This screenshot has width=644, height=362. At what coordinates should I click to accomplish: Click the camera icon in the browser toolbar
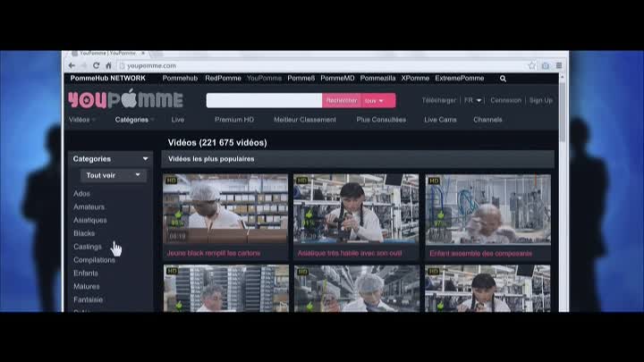point(546,65)
